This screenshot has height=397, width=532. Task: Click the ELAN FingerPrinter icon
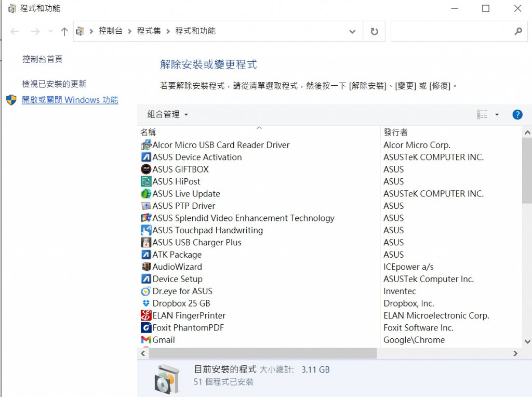tap(146, 315)
